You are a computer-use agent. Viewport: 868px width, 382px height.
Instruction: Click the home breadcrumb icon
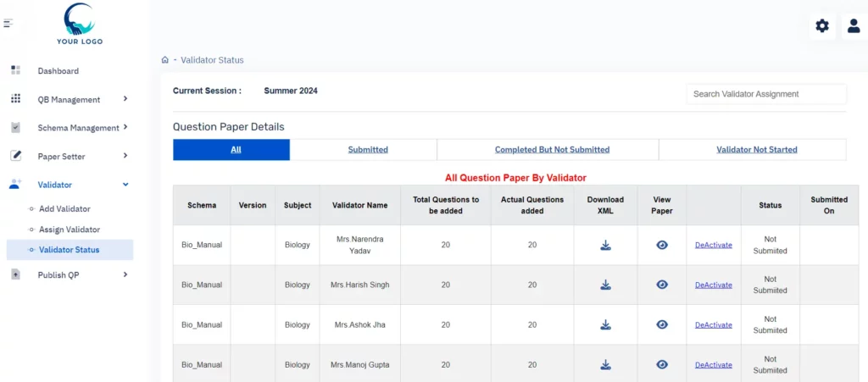tap(164, 59)
